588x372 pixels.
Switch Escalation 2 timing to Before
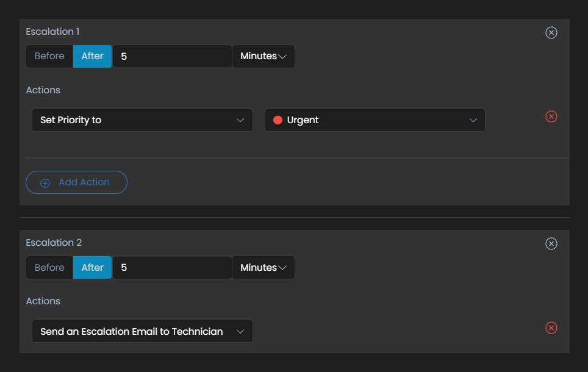tap(49, 268)
